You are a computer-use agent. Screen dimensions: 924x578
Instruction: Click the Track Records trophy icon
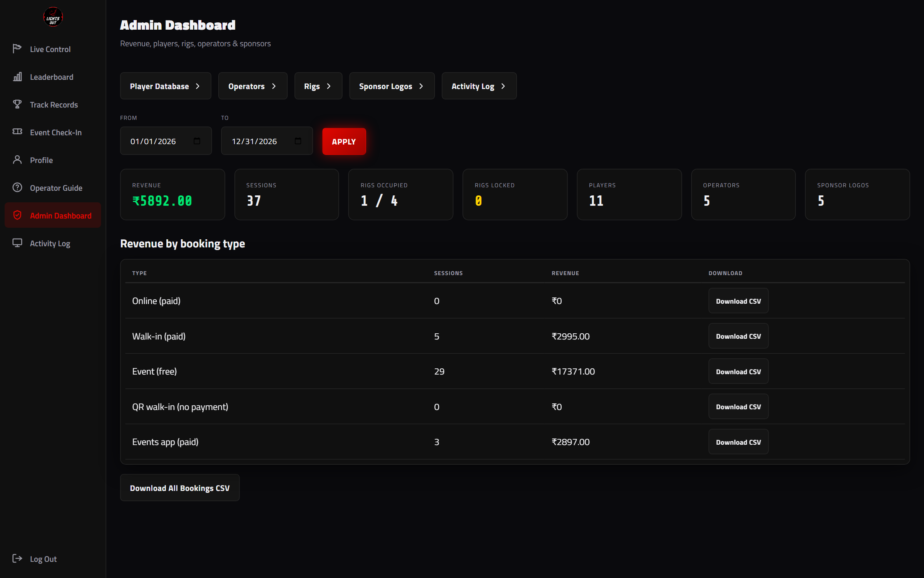click(x=17, y=104)
